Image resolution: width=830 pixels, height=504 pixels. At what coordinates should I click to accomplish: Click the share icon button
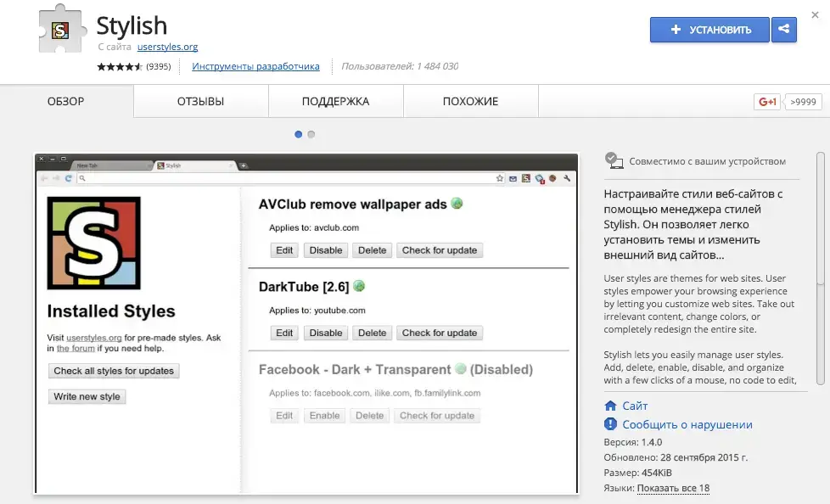click(x=783, y=30)
